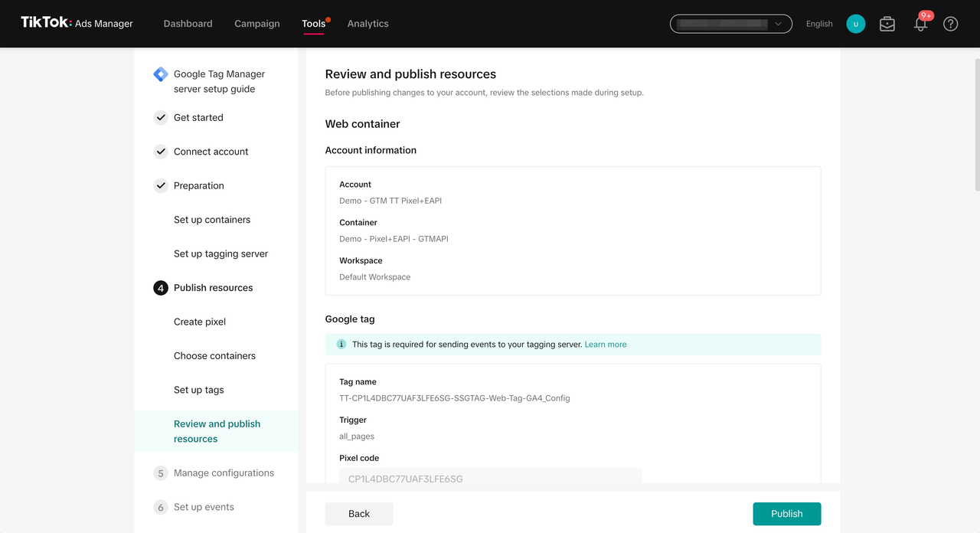Click the Publish button

click(786, 513)
